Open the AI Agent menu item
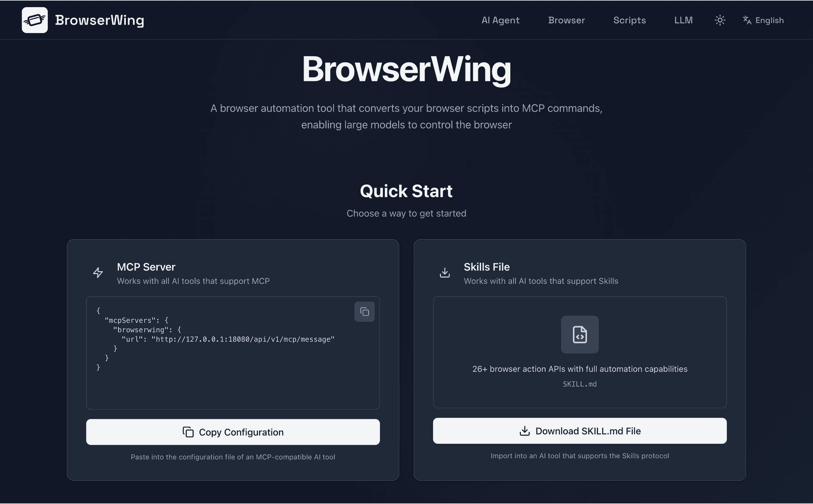This screenshot has height=504, width=813. (x=500, y=20)
